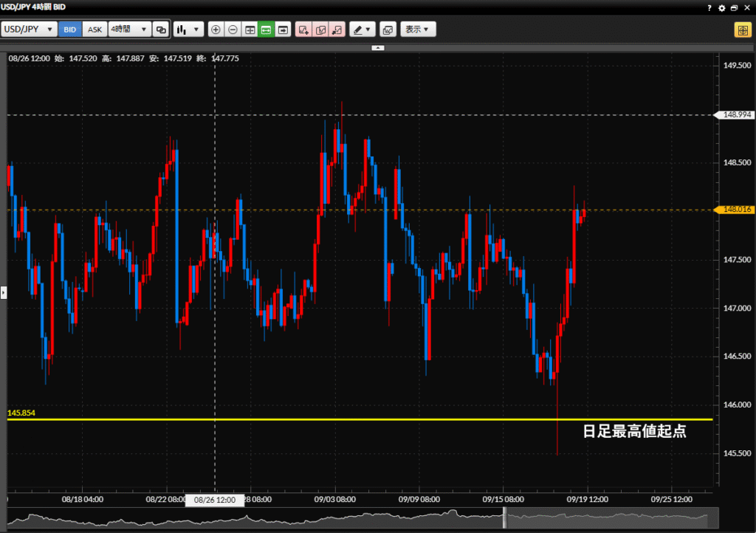Click the 09/09 08:00 time axis label

[419, 499]
